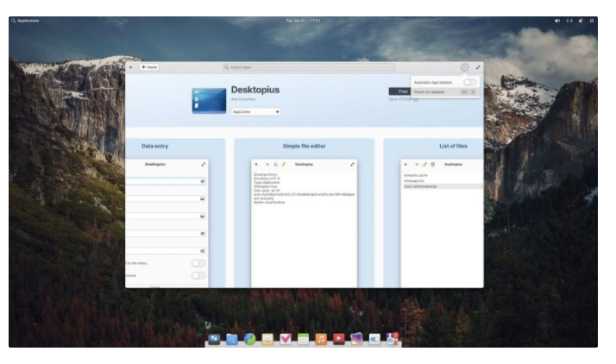Click the magnifier icon in Search Apps
The width and height of the screenshot is (616, 364).
click(226, 67)
